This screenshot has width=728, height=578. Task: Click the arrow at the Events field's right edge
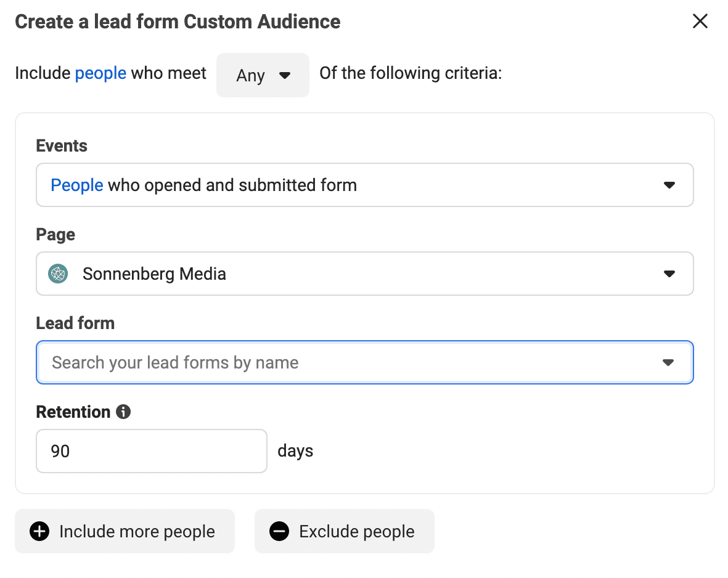[669, 185]
